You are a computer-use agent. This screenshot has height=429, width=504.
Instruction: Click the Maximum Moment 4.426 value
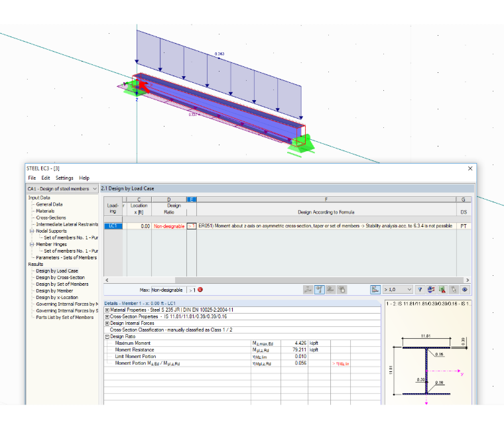[294, 343]
